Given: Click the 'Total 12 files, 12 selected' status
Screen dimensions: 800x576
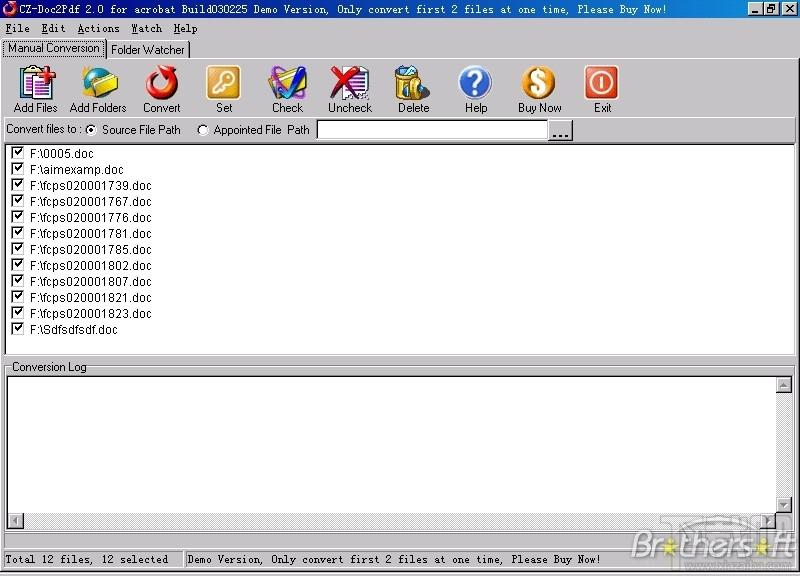Looking at the screenshot, I should click(87, 559).
